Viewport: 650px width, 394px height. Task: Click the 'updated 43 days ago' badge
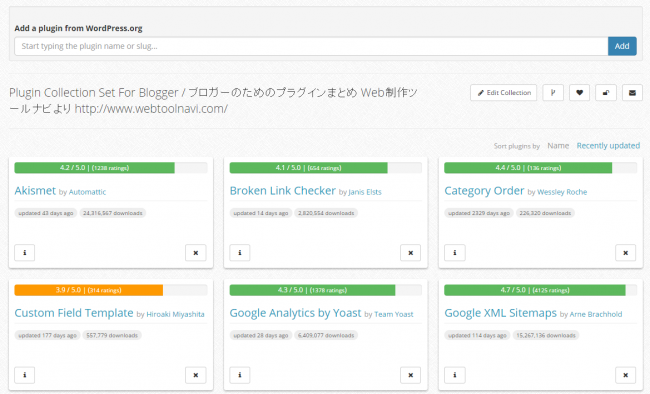(x=46, y=213)
